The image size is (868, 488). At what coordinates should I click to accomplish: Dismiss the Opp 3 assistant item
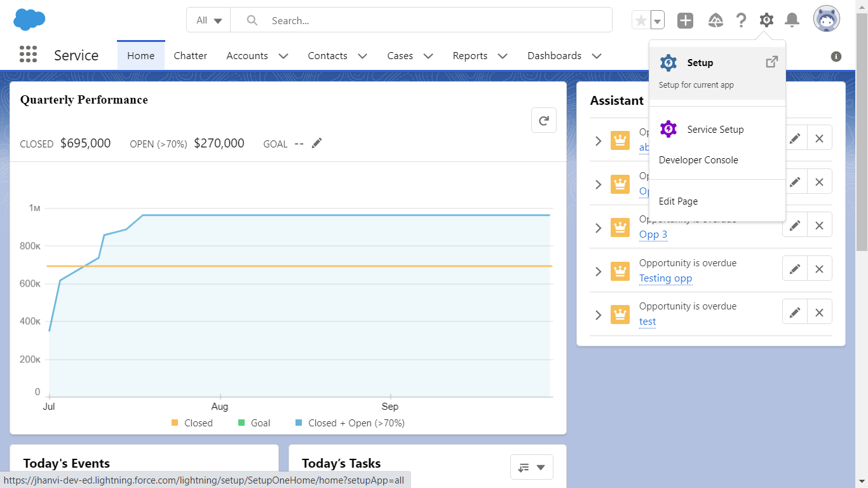pos(820,226)
